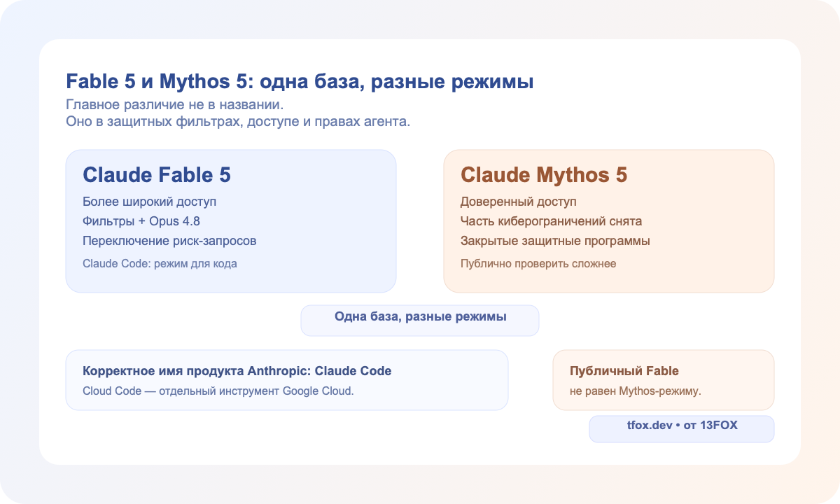The height and width of the screenshot is (504, 840).
Task: Click the line 'Более широкий доступ'
Action: coord(150,202)
